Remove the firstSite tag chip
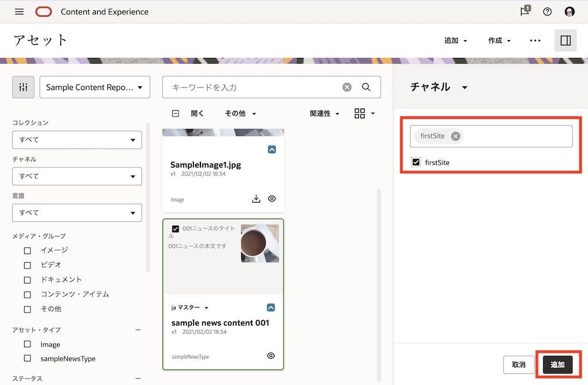Image resolution: width=588 pixels, height=385 pixels. (455, 136)
